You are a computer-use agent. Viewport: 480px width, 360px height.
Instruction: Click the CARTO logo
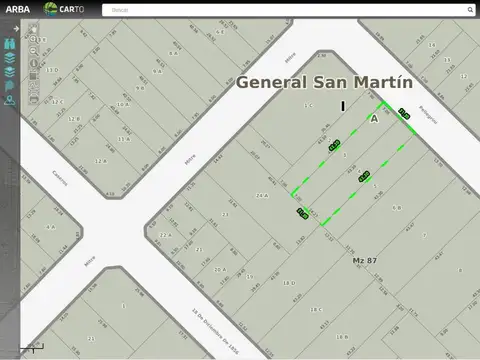point(64,9)
